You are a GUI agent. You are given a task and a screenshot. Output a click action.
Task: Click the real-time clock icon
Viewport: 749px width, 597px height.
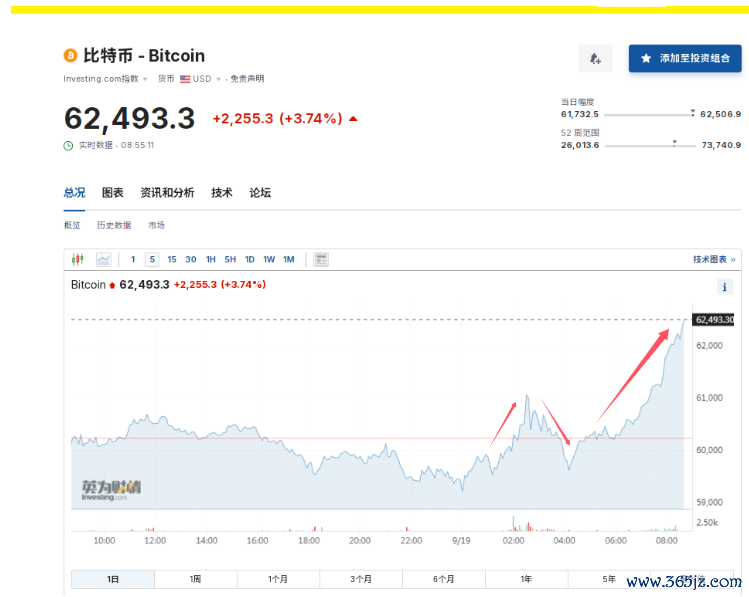point(68,146)
